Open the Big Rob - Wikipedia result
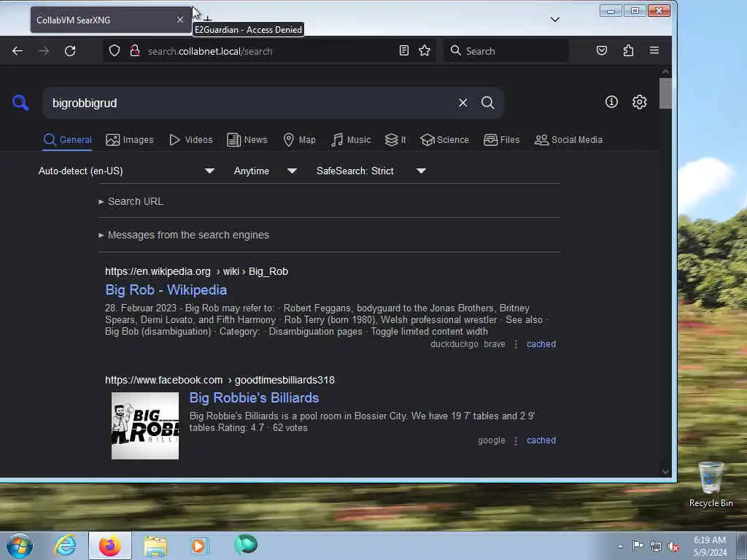Viewport: 747px width, 560px height. point(166,290)
